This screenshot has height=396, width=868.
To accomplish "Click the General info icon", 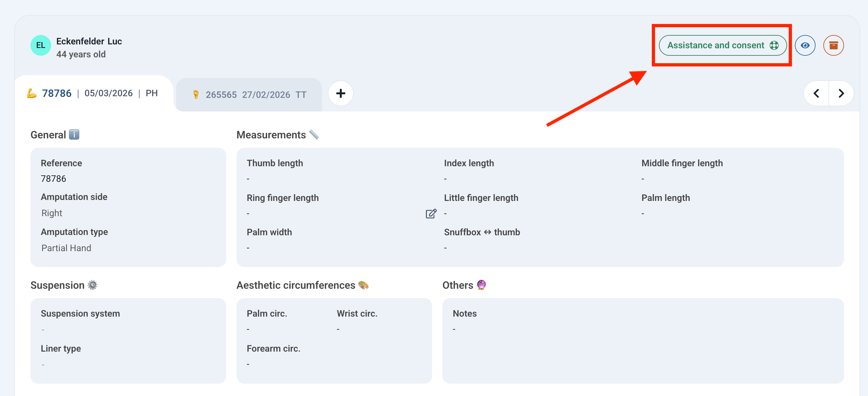I will (x=74, y=134).
